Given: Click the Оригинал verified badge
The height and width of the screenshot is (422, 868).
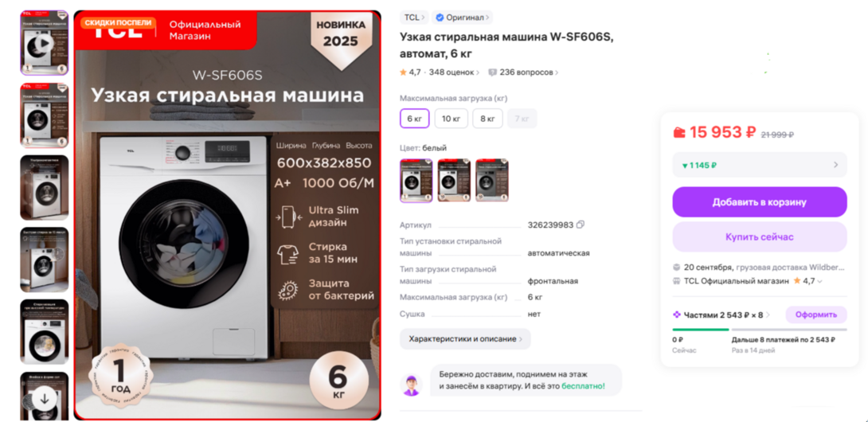Looking at the screenshot, I should click(462, 18).
